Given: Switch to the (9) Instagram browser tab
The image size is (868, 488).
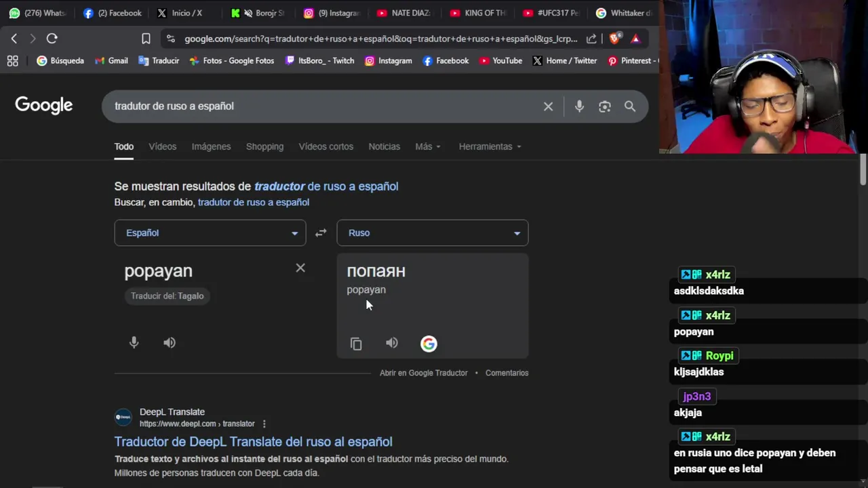Looking at the screenshot, I should click(331, 13).
